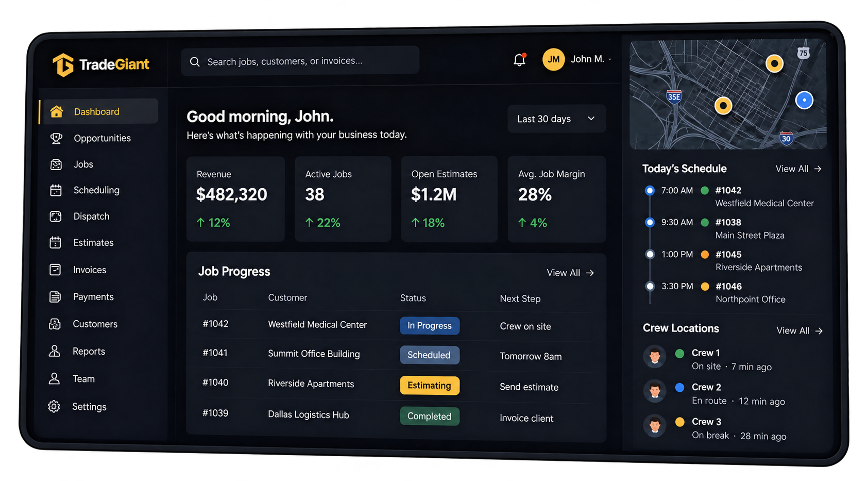Click the Opportunities trophy icon
The height and width of the screenshot is (481, 868).
(x=56, y=138)
